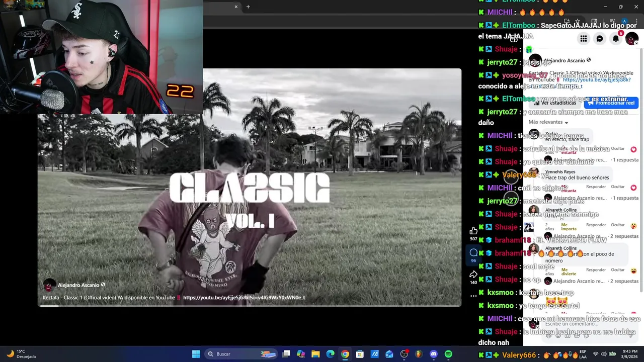Image resolution: width=644 pixels, height=362 pixels.
Task: Click the Promocionar reel button
Action: coord(611,103)
